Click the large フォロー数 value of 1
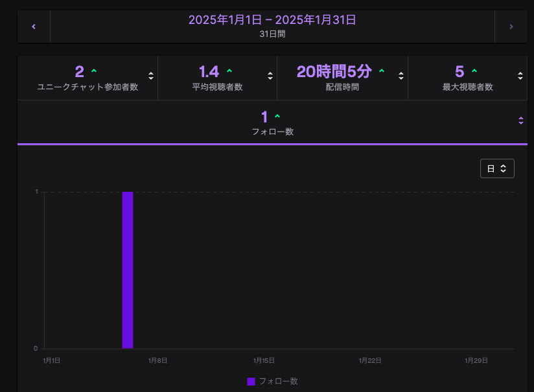The width and height of the screenshot is (534, 392). 264,117
